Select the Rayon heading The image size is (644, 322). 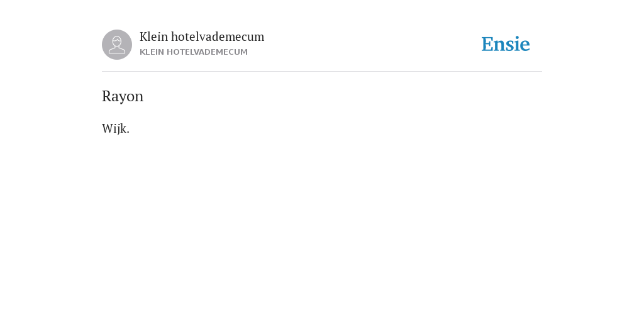point(123,96)
